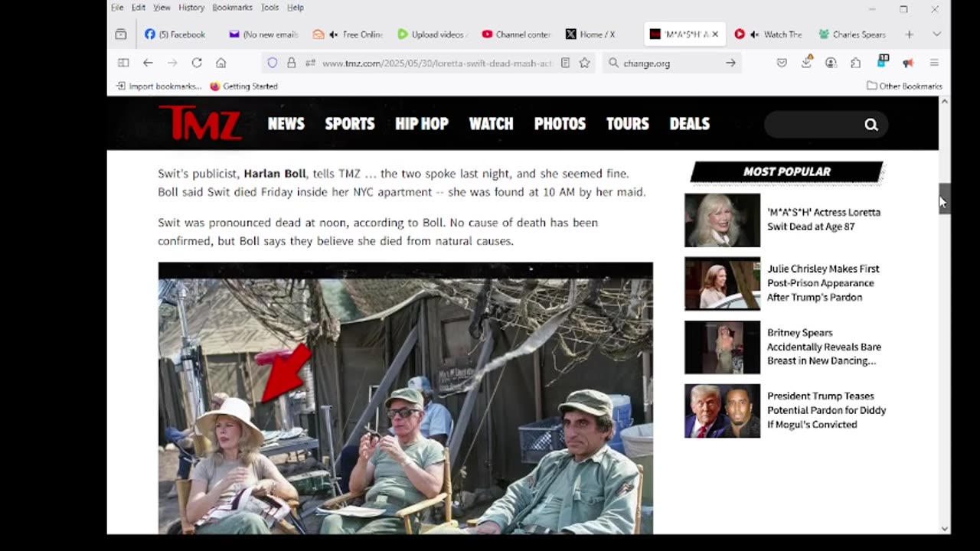Save the page to Pocket
The image size is (980, 551).
pyautogui.click(x=782, y=63)
